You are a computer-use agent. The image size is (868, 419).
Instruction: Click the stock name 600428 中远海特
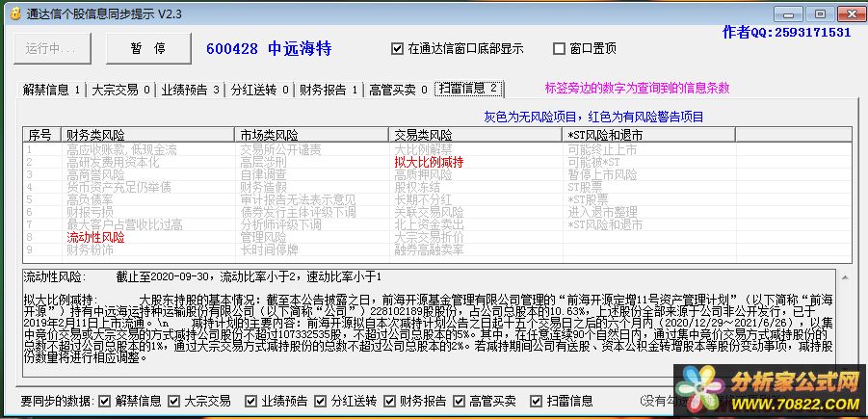(x=269, y=49)
